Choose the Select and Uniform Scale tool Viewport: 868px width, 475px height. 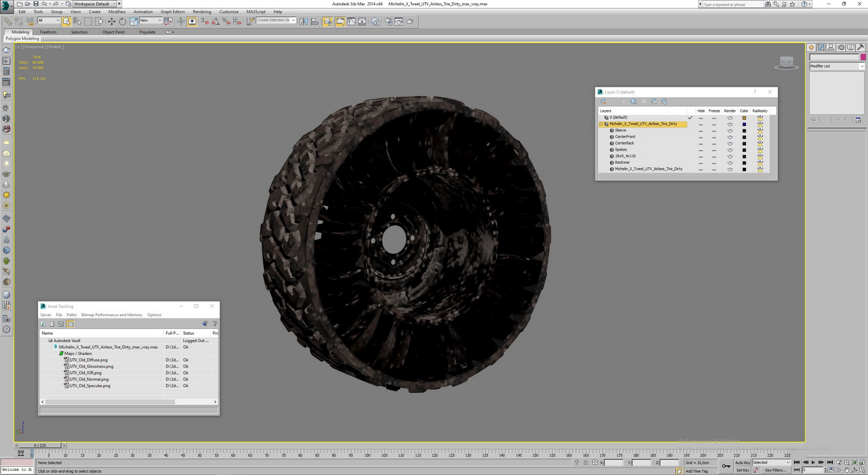click(133, 21)
